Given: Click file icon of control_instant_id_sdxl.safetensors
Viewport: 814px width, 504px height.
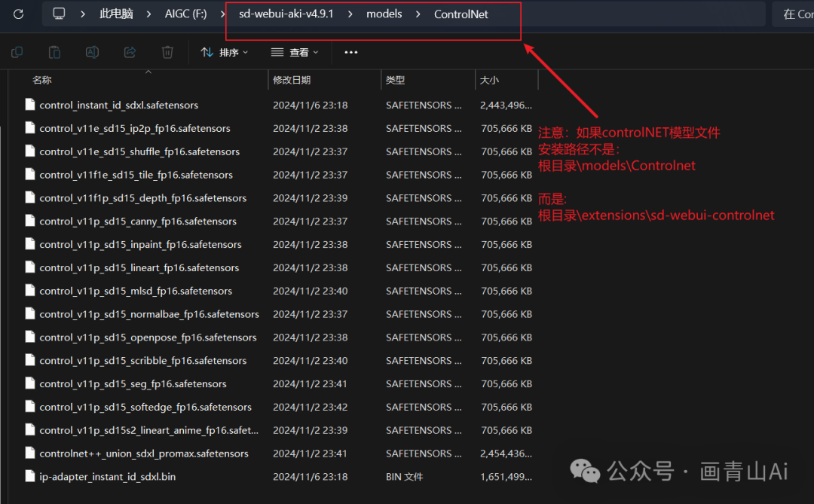Looking at the screenshot, I should (x=30, y=105).
